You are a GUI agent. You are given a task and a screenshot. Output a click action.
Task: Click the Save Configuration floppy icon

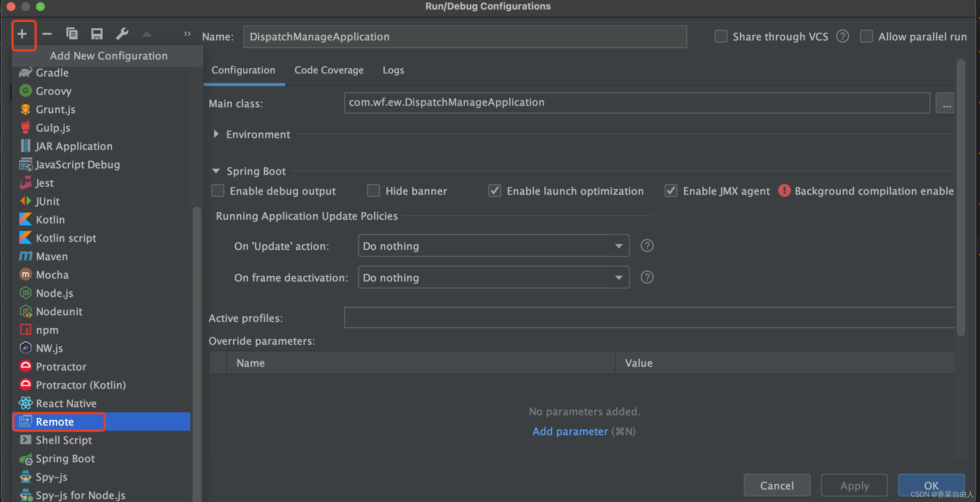click(97, 34)
